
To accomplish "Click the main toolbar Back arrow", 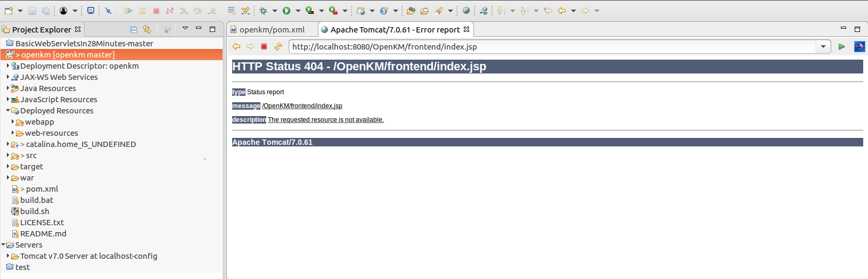I will click(x=562, y=11).
